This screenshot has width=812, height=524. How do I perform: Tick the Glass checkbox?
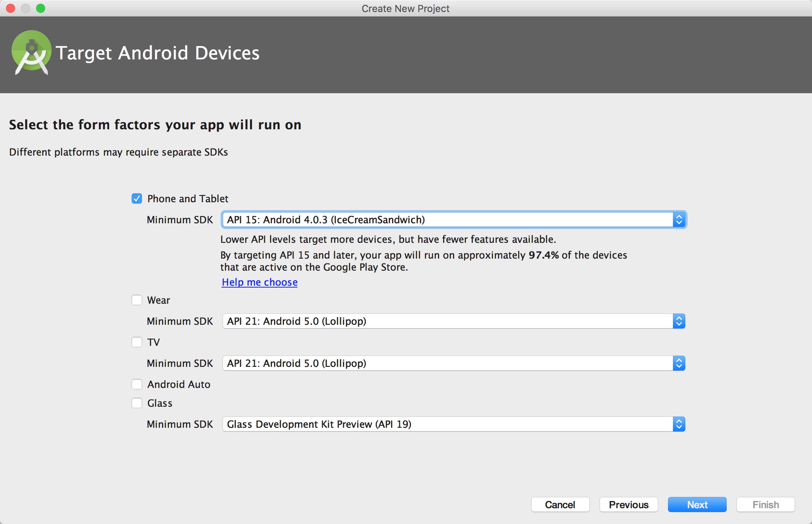pos(137,403)
